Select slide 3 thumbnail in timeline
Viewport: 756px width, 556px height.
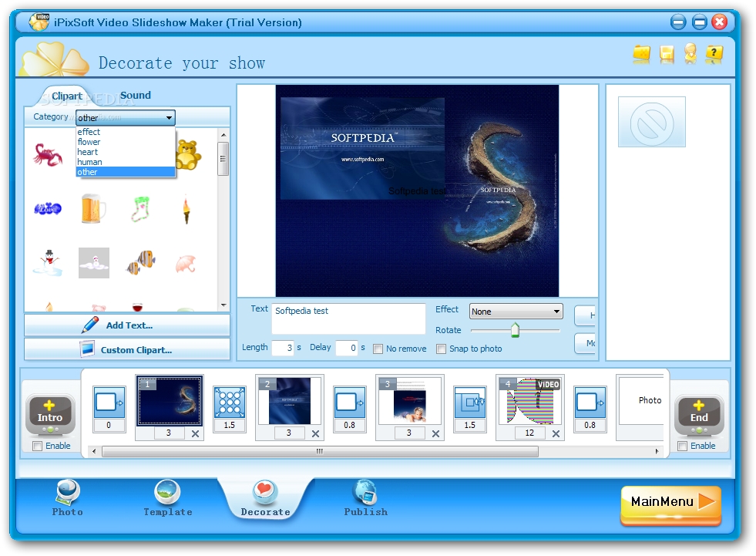409,401
